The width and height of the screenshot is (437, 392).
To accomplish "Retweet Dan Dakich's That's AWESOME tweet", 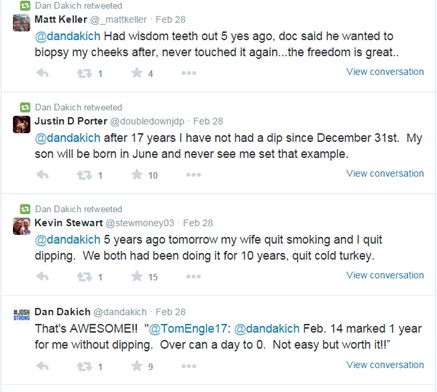I will 84,366.
